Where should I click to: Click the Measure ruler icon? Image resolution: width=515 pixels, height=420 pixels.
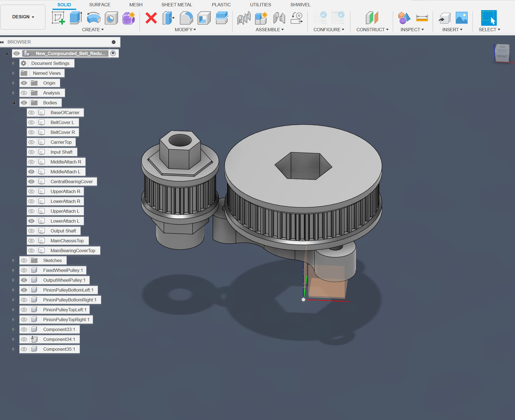click(x=422, y=18)
